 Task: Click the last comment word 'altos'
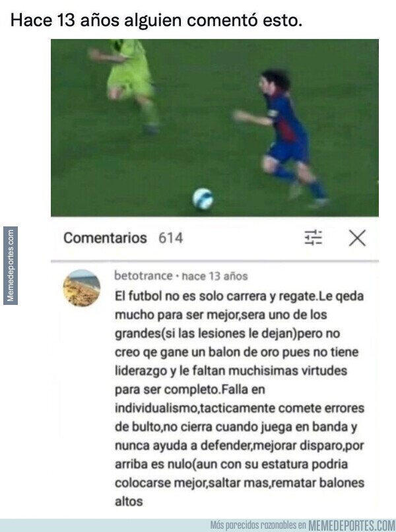click(x=129, y=501)
